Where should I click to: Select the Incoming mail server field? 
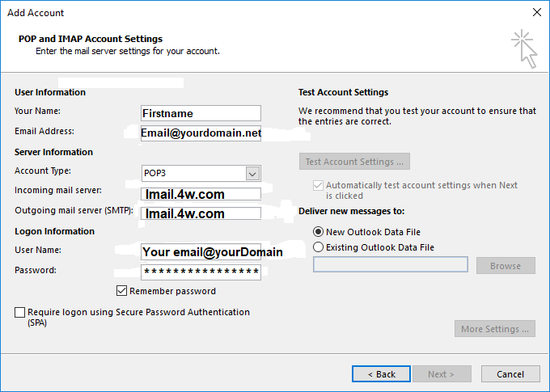point(201,194)
